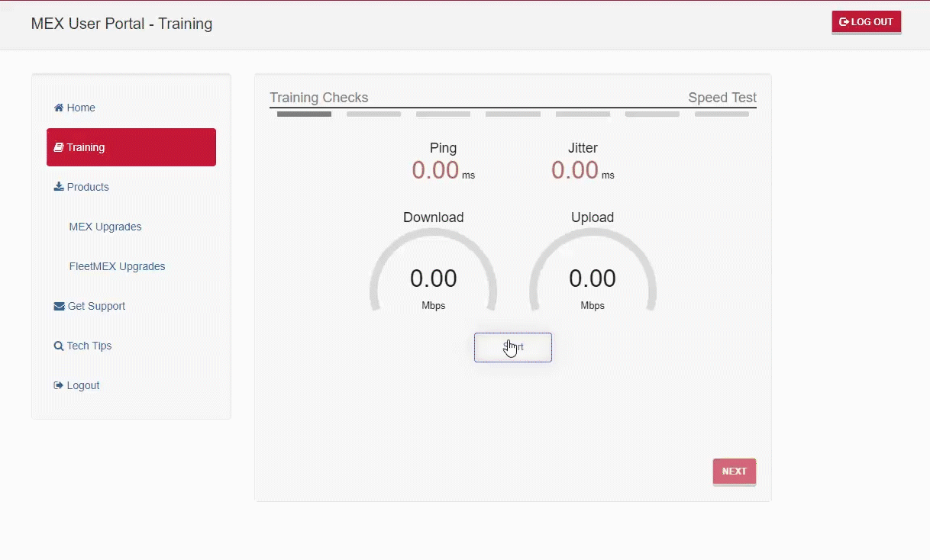Click MEX User Portal - Training title

pyautogui.click(x=121, y=24)
